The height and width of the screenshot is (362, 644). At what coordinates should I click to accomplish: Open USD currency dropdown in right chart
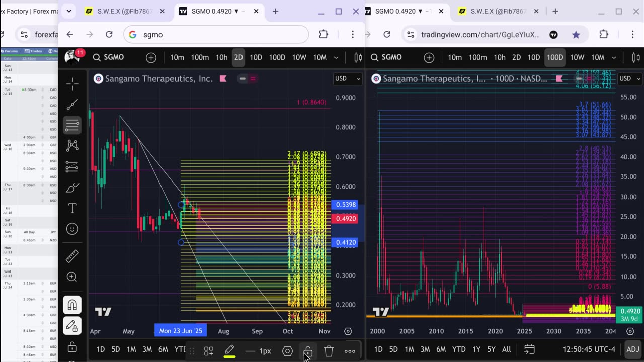[x=630, y=78]
